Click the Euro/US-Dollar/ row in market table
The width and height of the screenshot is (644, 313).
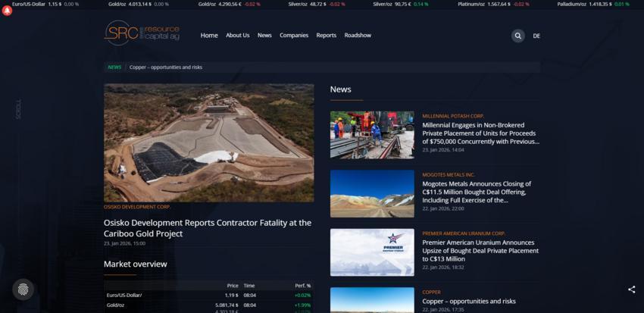[x=208, y=296]
